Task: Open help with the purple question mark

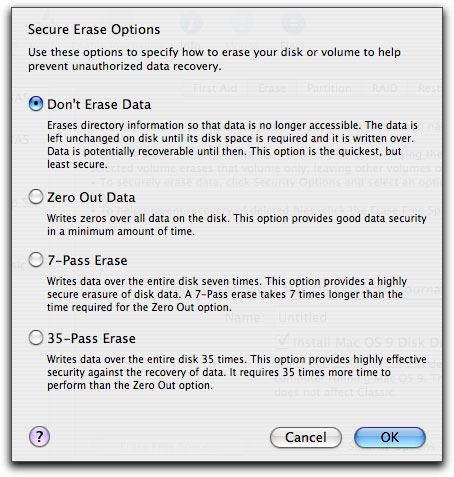Action: [x=39, y=437]
